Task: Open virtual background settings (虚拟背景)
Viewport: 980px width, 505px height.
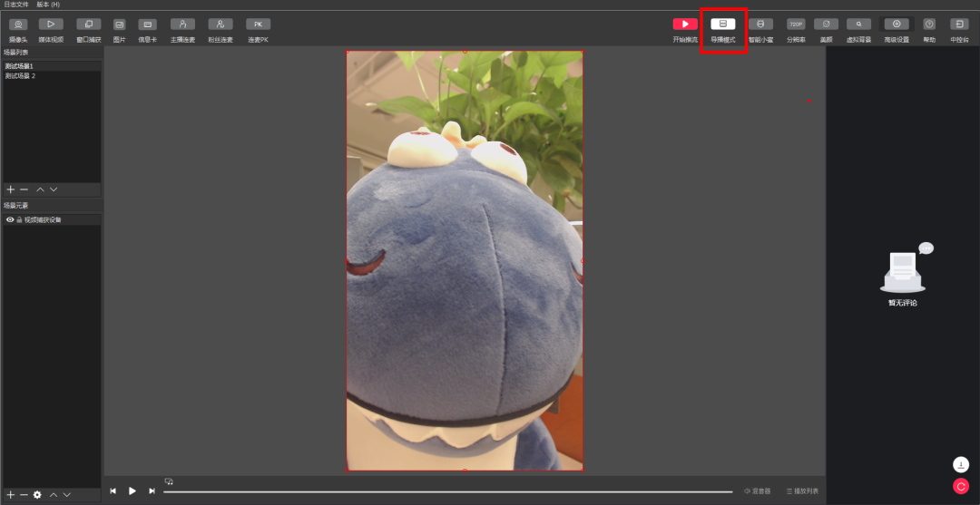Action: (x=858, y=30)
